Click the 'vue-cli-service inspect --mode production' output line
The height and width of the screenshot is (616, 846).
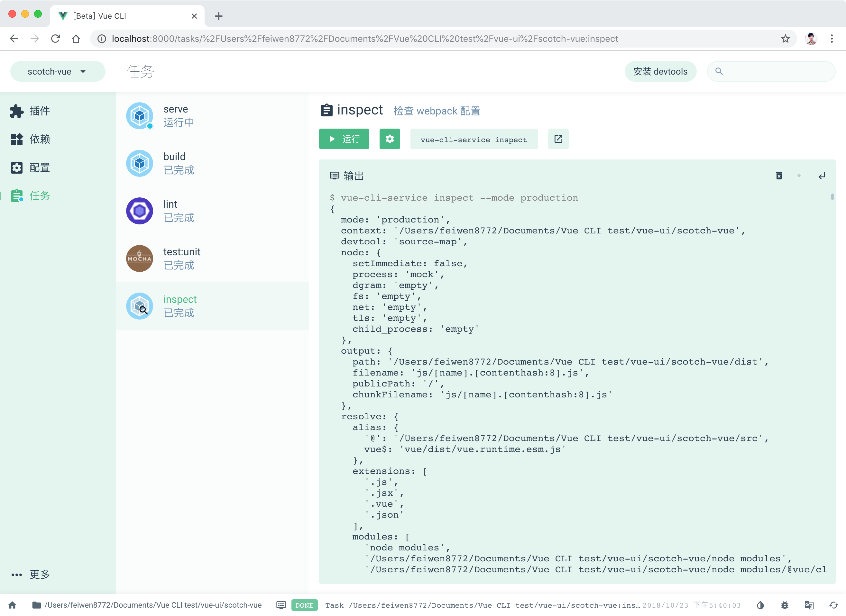[454, 198]
